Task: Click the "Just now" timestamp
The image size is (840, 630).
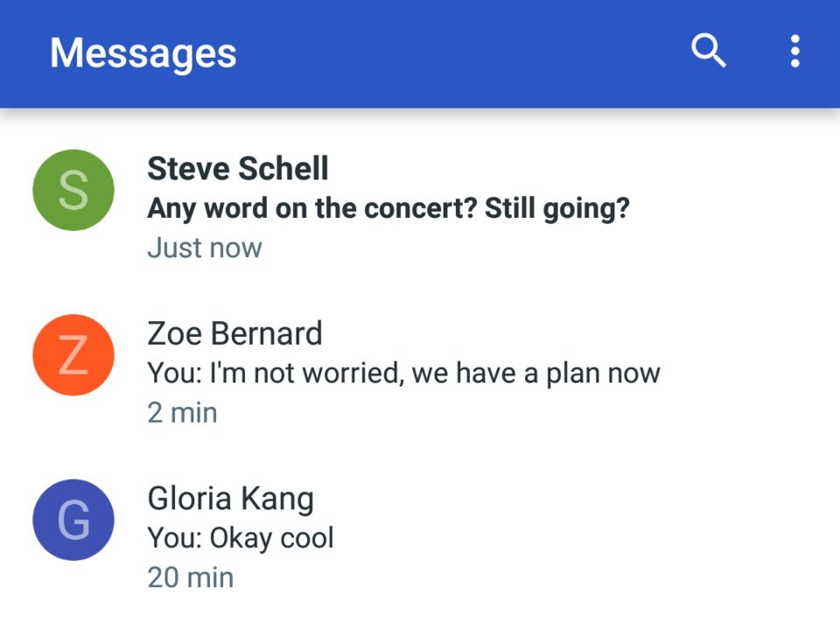Action: pos(205,248)
